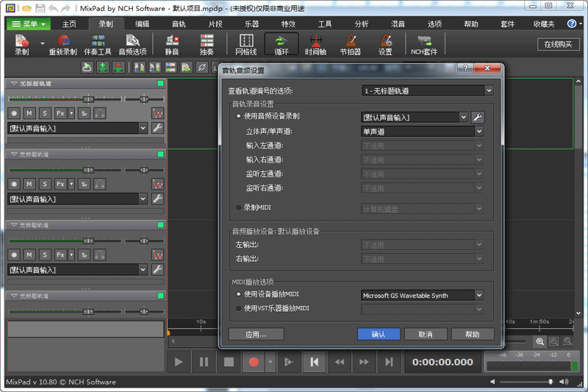Open the 查看轨道编号的选项 track dropdown
This screenshot has height=392, width=588.
[x=428, y=90]
